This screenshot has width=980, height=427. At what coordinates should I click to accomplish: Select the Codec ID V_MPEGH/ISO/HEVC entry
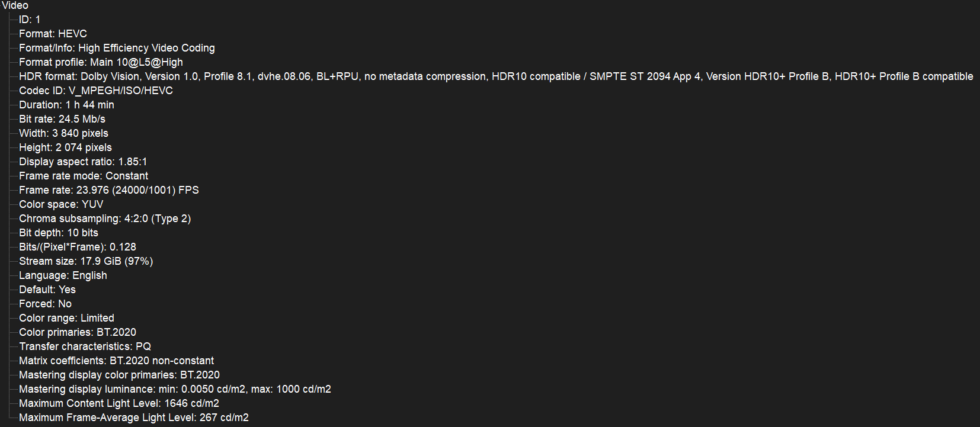(x=95, y=91)
